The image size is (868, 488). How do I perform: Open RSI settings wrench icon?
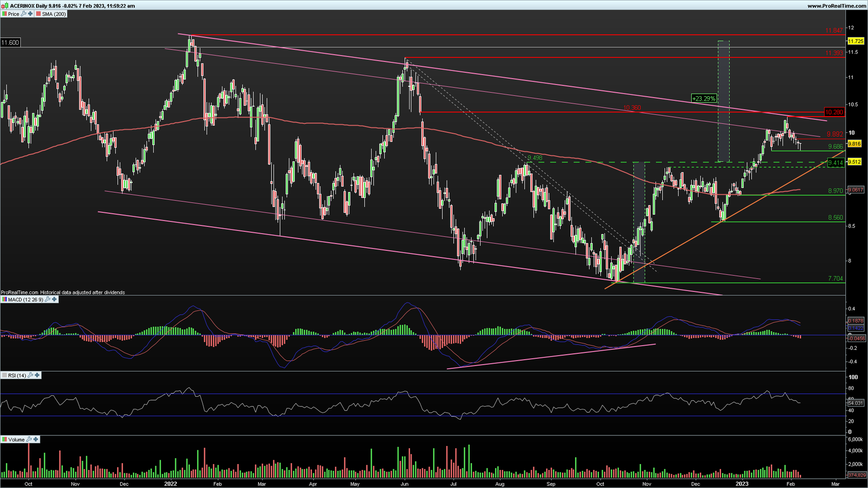pos(30,375)
